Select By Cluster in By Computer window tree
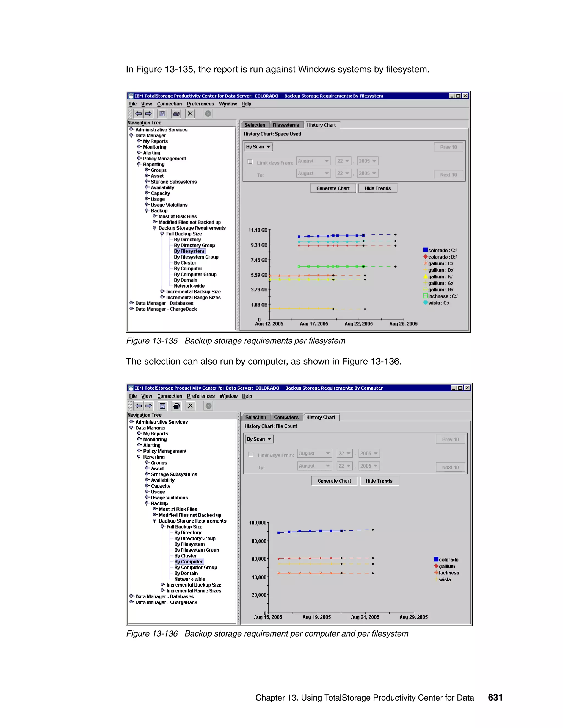 186,556
